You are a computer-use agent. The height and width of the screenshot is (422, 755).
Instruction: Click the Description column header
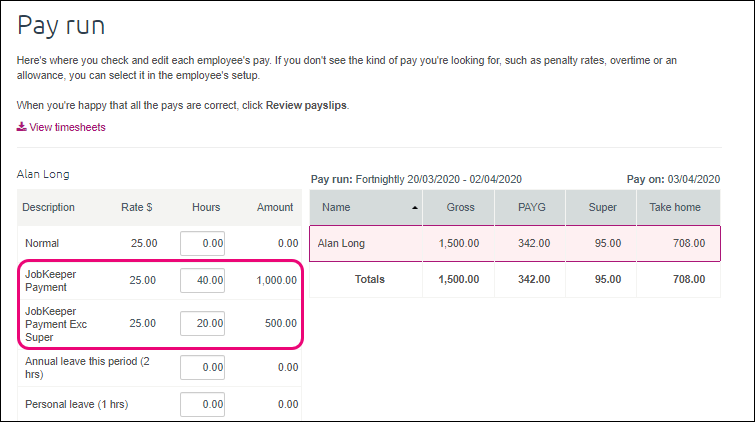[48, 207]
